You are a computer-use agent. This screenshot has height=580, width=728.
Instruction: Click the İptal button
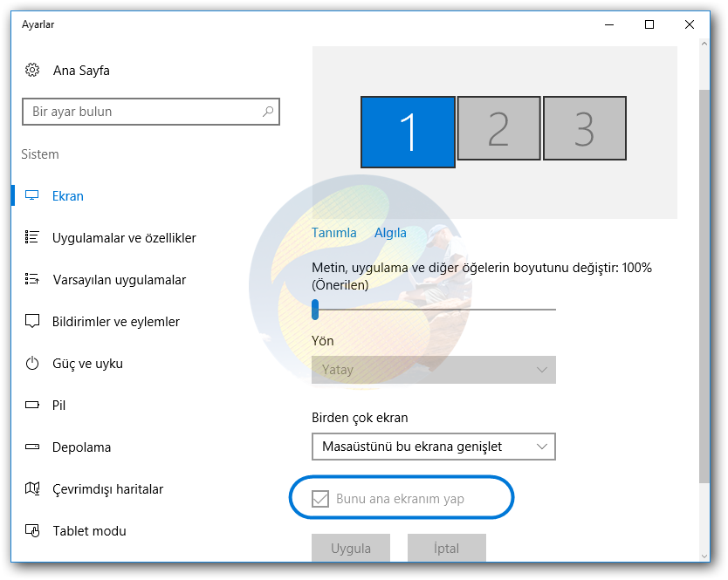(447, 548)
